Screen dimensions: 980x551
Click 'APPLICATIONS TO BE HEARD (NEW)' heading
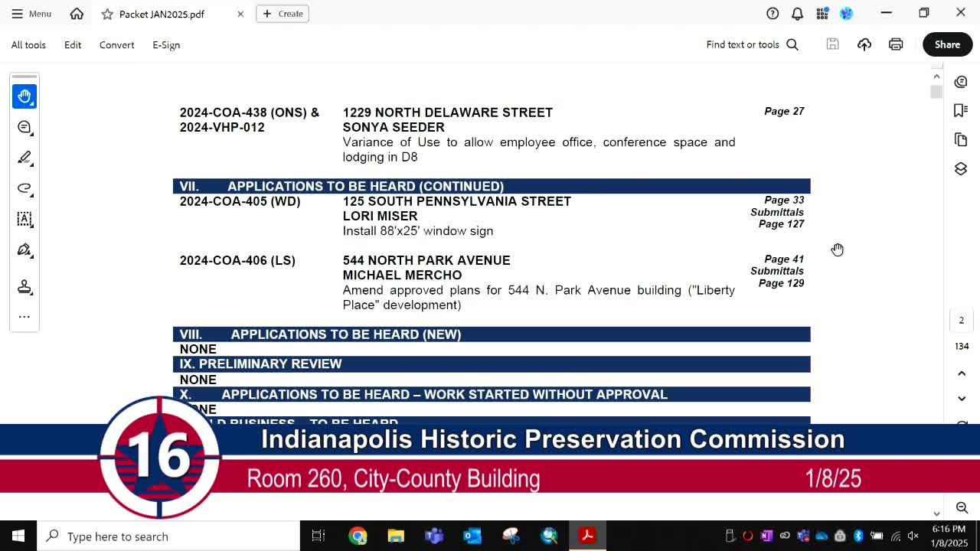(x=346, y=334)
